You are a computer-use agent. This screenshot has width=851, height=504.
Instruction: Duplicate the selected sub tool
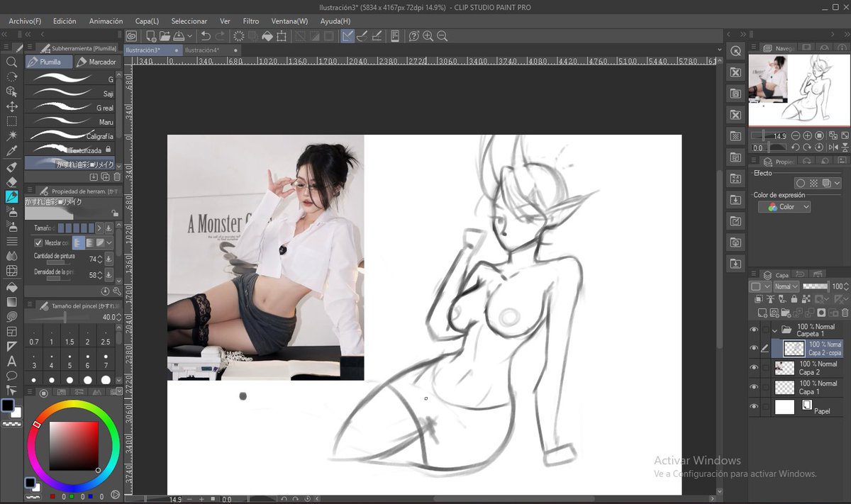[x=105, y=177]
